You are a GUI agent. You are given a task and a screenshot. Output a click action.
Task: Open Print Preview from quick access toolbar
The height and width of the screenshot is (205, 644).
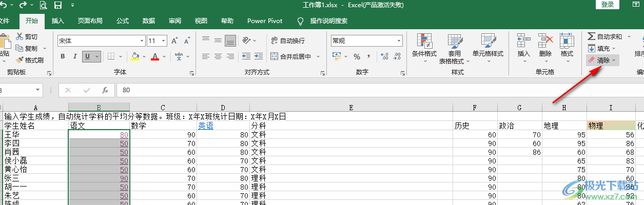43,6
